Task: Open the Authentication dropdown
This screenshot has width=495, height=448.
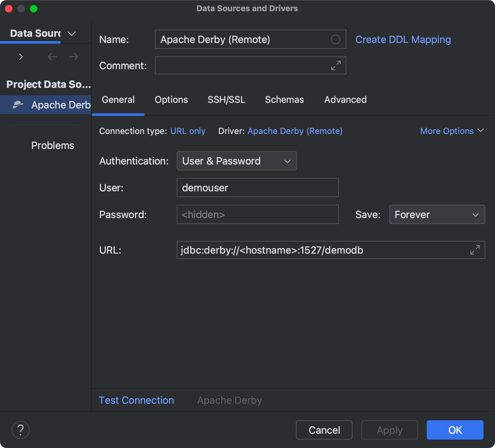Action: tap(237, 161)
